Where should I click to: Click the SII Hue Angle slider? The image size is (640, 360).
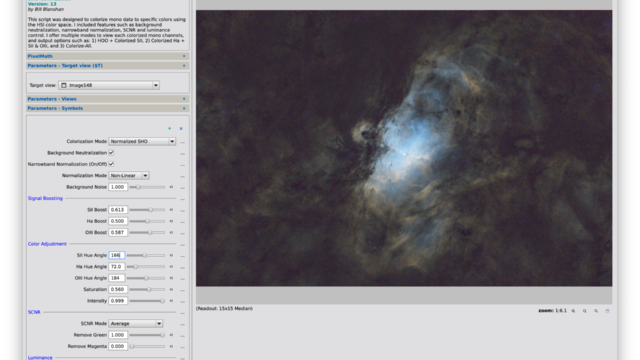[x=146, y=256]
